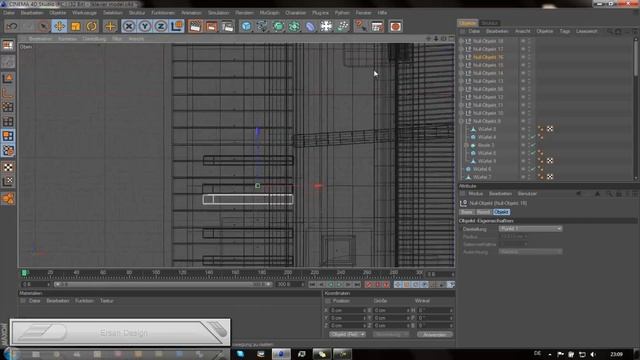Activate the Scale tool icon

tap(76, 26)
